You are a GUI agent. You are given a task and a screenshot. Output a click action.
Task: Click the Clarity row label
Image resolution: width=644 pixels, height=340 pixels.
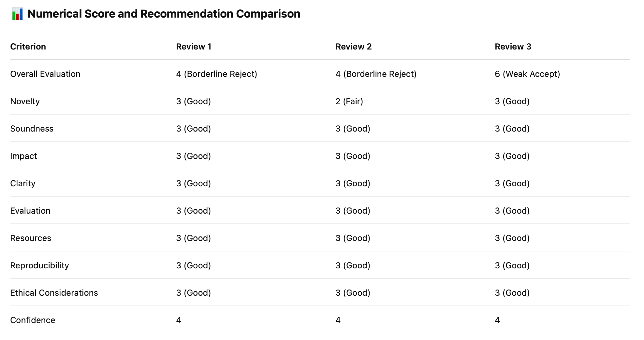(x=23, y=183)
